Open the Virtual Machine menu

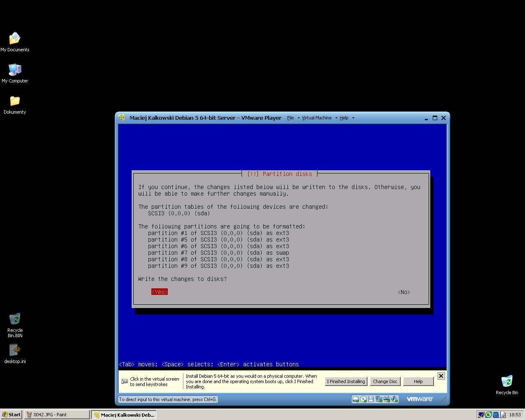[317, 118]
